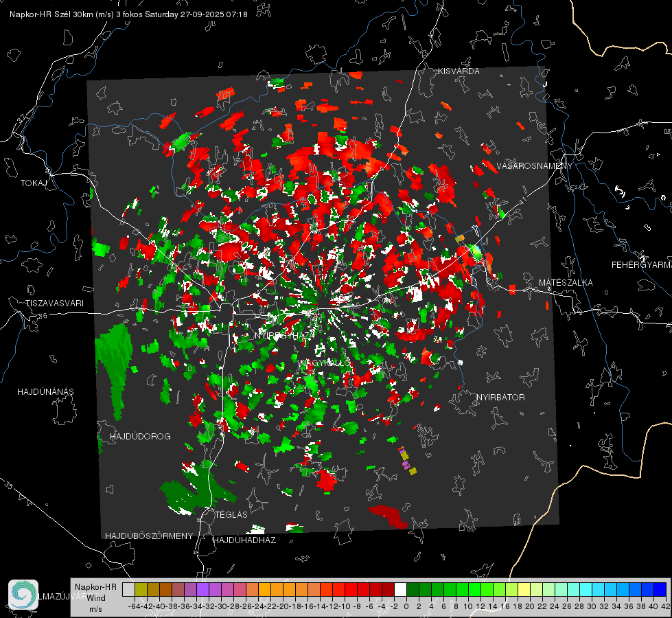Click the timestamp 'Saturday 27-09-2025 07:18'

[x=196, y=14]
